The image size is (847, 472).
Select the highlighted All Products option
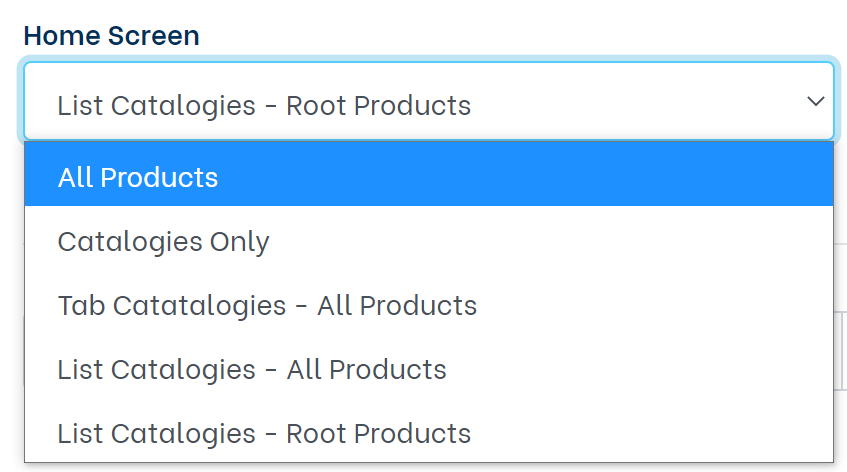coord(138,178)
